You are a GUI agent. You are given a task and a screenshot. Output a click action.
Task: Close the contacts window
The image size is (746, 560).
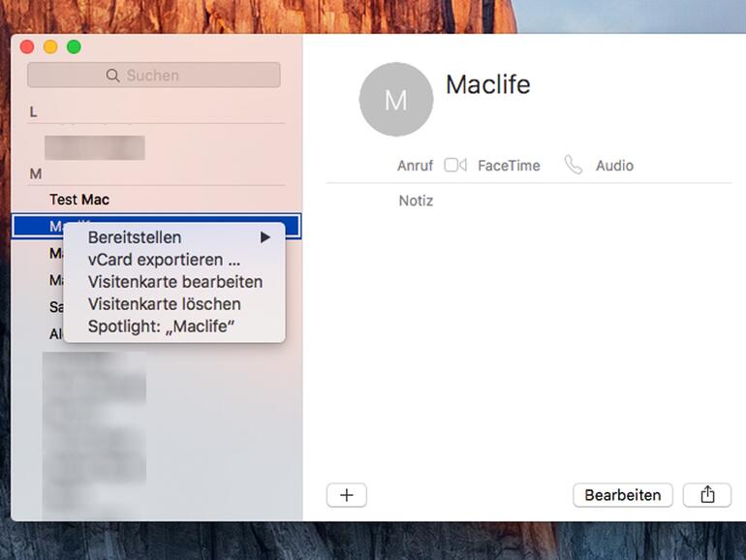[x=27, y=47]
